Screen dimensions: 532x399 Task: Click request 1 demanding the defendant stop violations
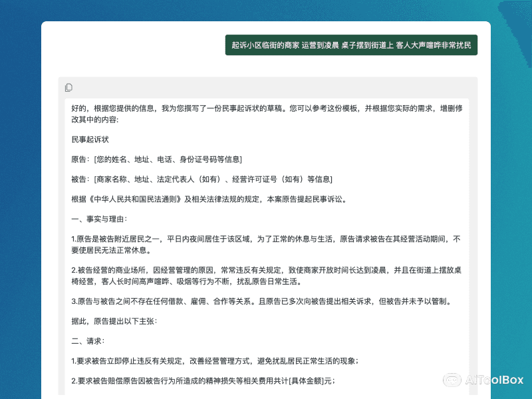coord(215,360)
